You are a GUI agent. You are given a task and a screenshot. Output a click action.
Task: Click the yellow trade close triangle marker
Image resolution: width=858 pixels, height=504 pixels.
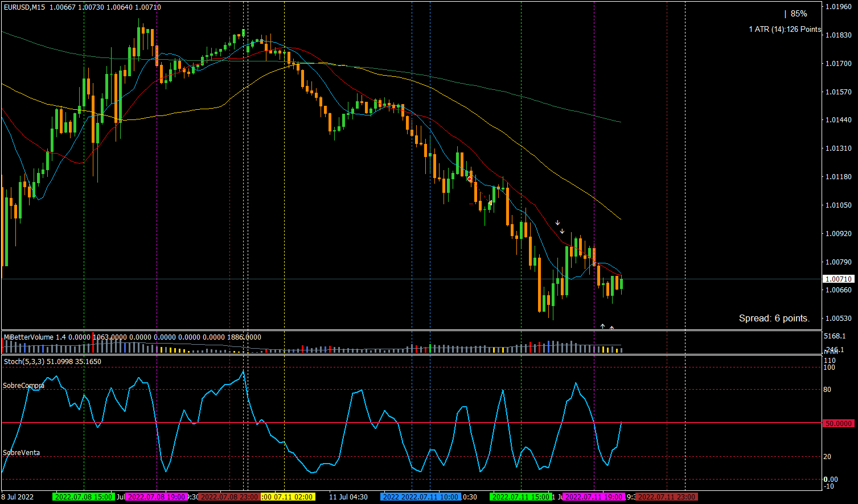490,203
